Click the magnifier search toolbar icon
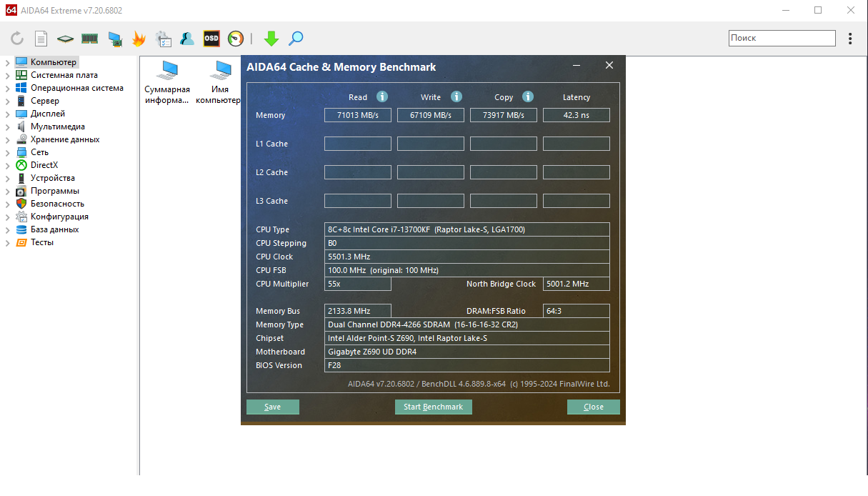 (x=296, y=39)
